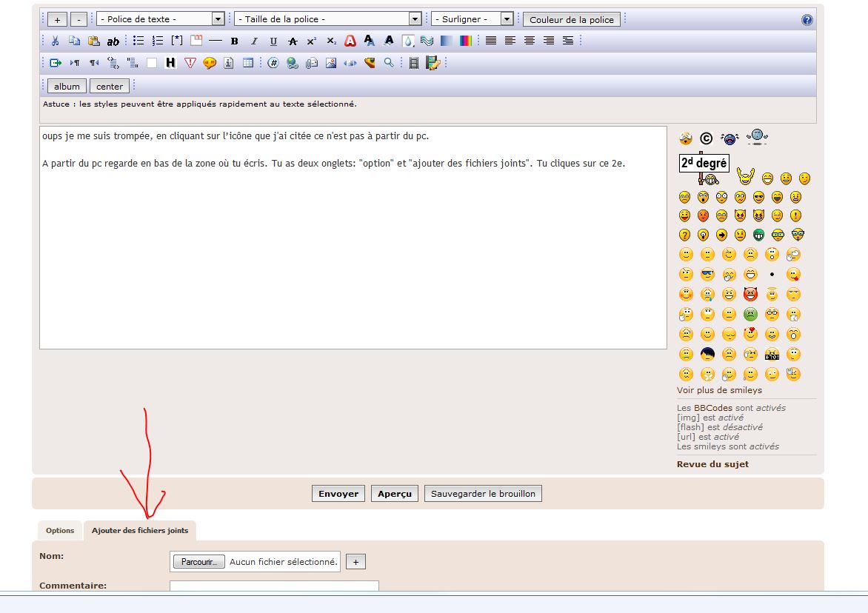This screenshot has height=613, width=868.
Task: Insert a quote speech bubble
Action: [210, 63]
